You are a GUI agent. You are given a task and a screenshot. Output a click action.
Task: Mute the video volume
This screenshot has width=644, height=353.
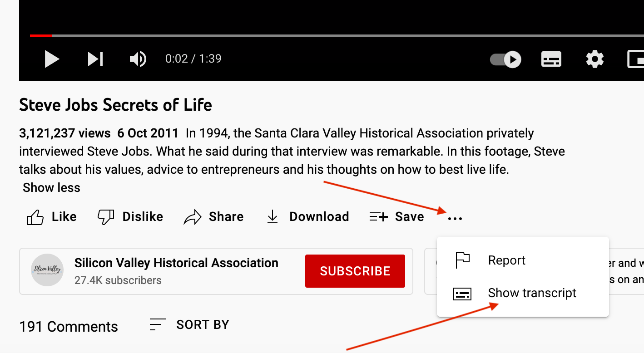click(138, 59)
